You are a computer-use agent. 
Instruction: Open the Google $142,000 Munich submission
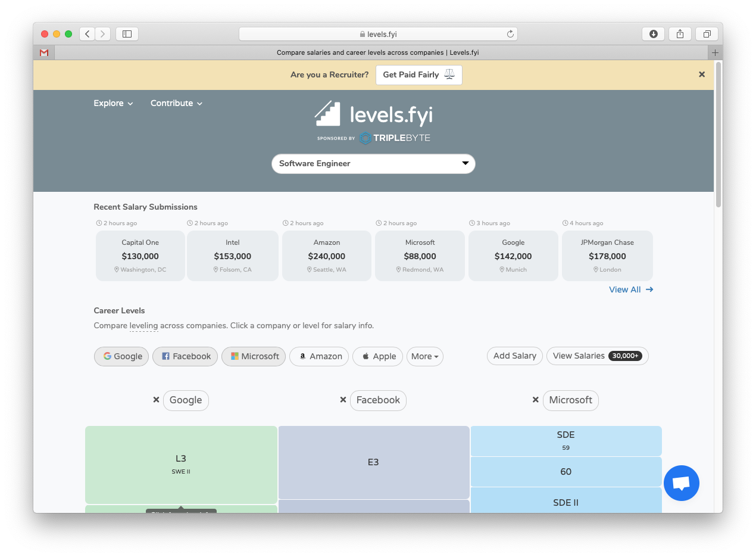pos(513,256)
